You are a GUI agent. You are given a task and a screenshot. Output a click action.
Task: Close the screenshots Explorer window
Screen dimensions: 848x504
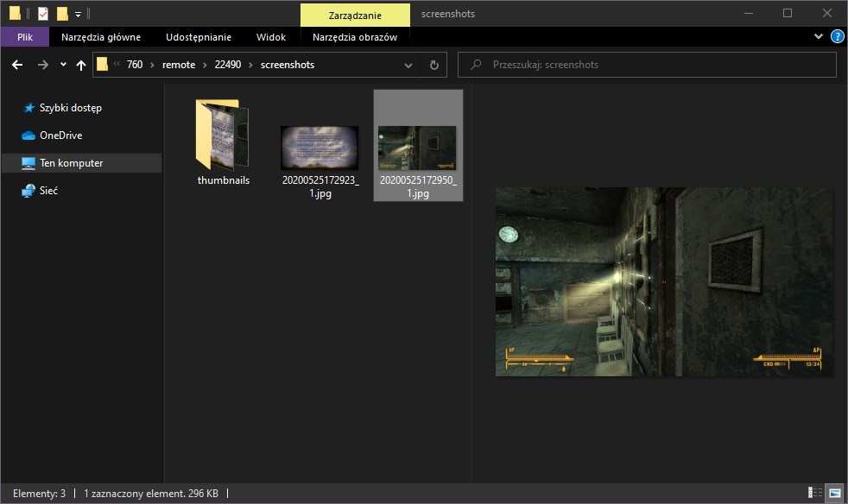pos(827,13)
